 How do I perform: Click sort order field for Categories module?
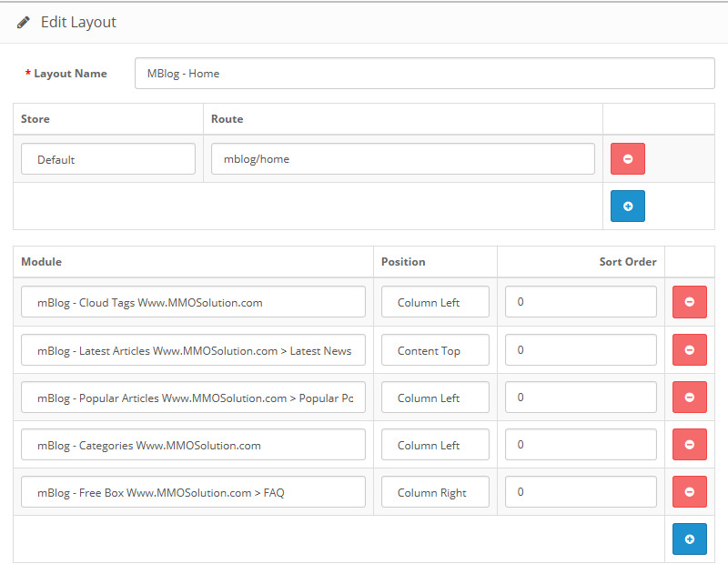coord(581,444)
